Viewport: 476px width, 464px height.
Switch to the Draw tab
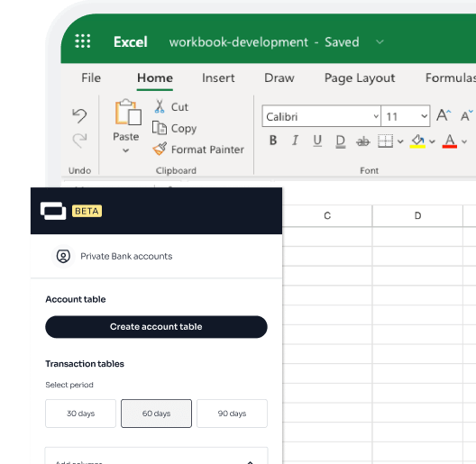pyautogui.click(x=279, y=78)
